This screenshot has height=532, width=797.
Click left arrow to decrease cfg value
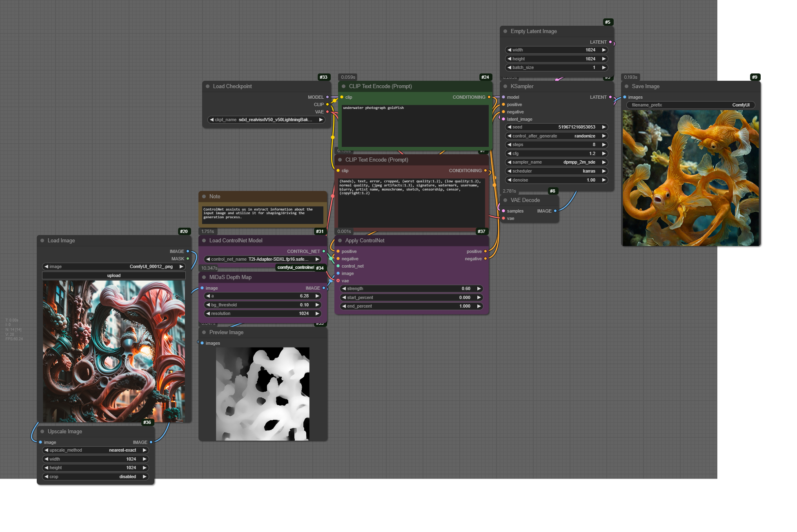point(509,153)
